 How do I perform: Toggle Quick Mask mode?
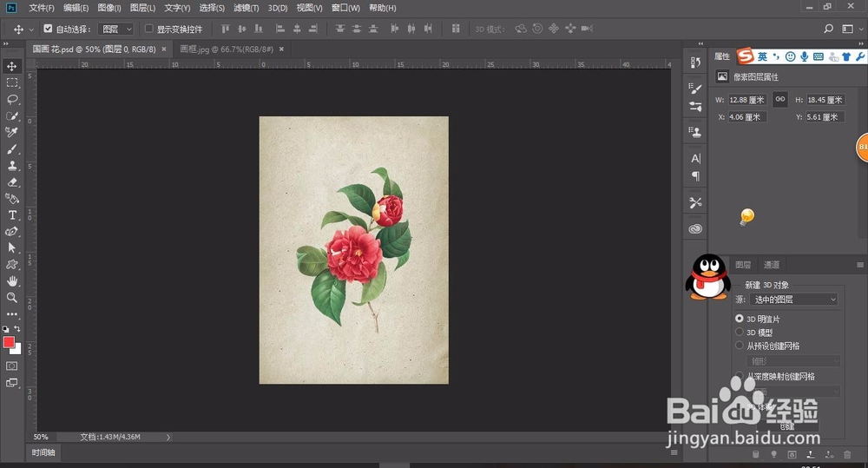[x=11, y=366]
